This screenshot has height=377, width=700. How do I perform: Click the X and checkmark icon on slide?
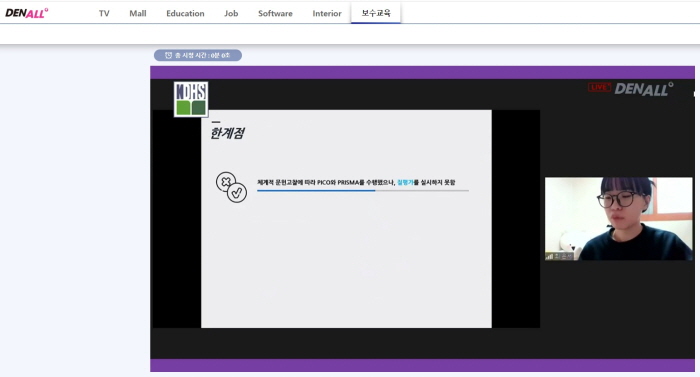coord(231,187)
